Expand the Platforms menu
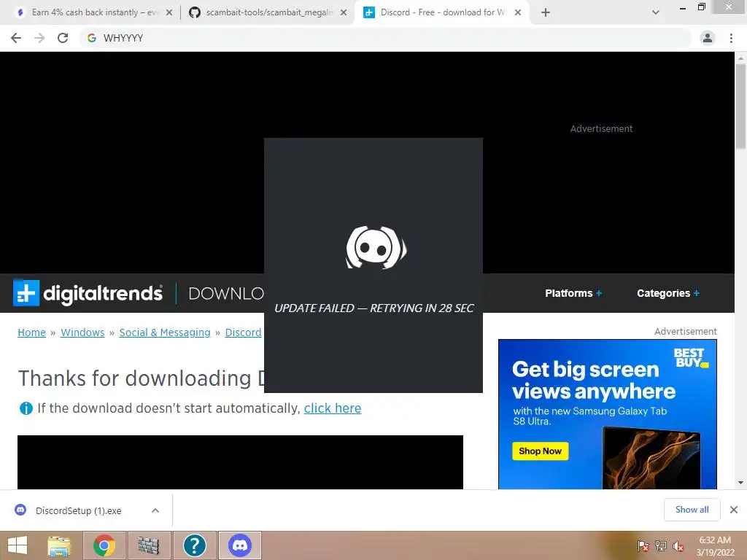 (573, 293)
